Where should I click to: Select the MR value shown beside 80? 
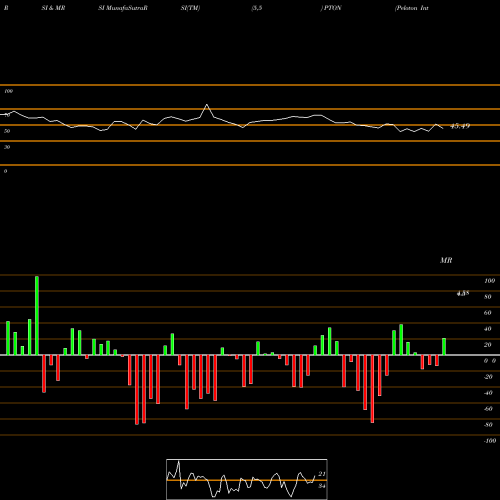[x=463, y=293]
